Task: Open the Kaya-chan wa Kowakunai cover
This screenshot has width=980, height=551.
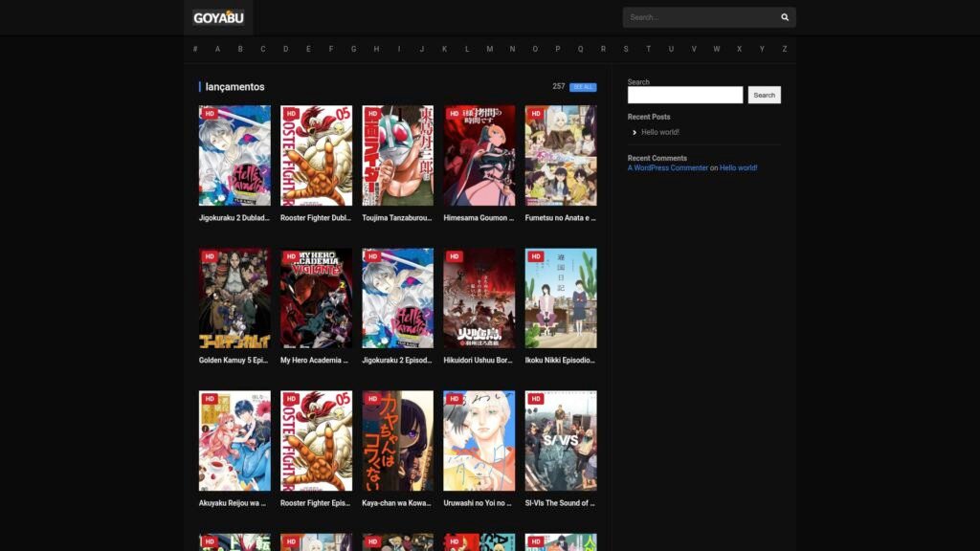Action: click(397, 440)
